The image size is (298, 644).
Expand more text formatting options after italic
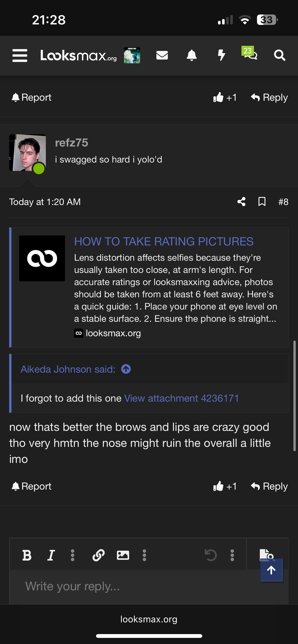pos(73,555)
